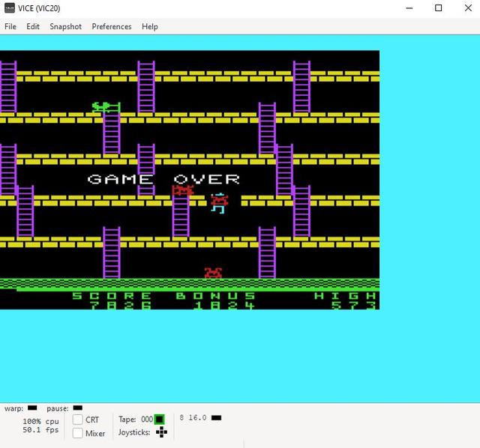Open the Preferences menu
480x448 pixels.
[112, 27]
